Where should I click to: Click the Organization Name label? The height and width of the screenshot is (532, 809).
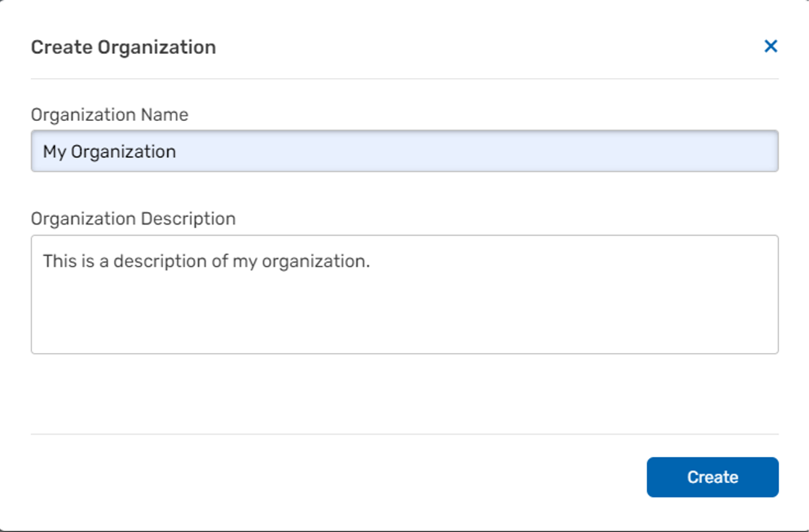109,115
